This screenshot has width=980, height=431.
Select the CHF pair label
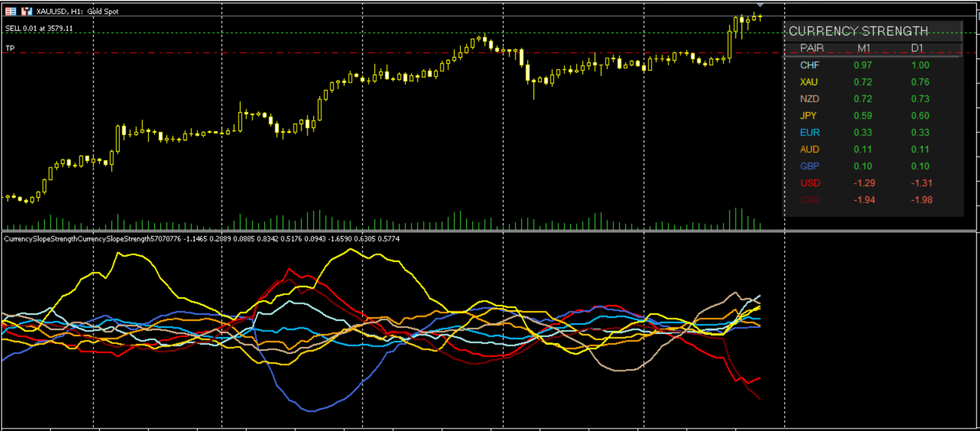pyautogui.click(x=809, y=65)
